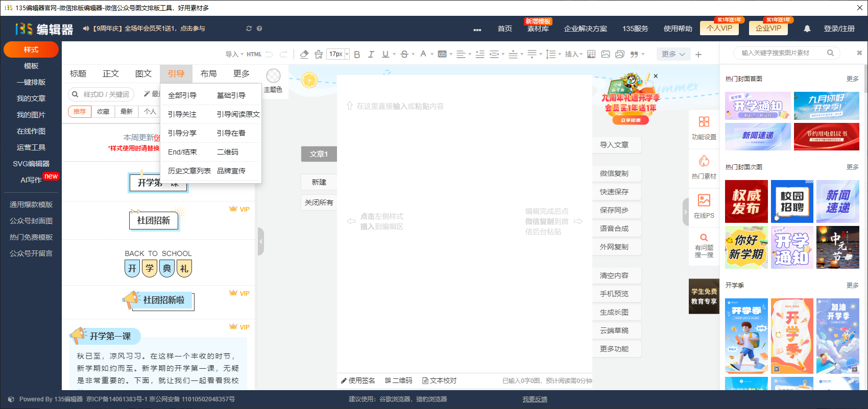Click the search magnifier in image search
The width and height of the screenshot is (868, 409).
830,53
